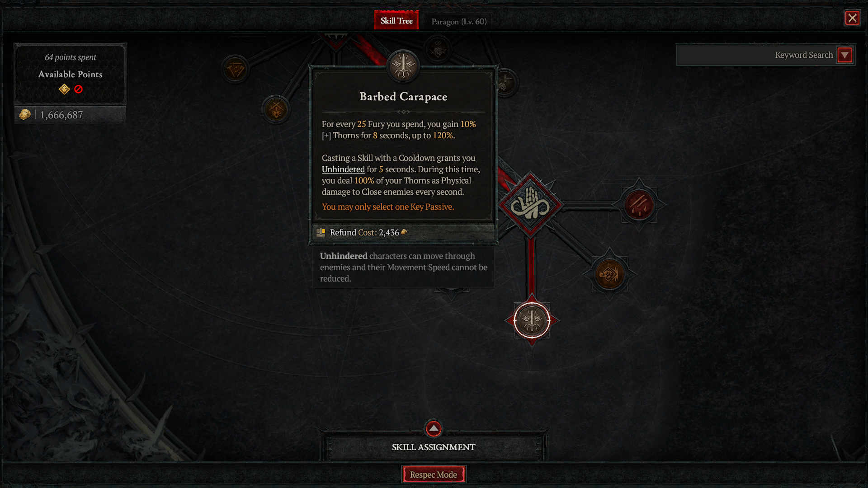Click the Respec Mode button

[434, 474]
